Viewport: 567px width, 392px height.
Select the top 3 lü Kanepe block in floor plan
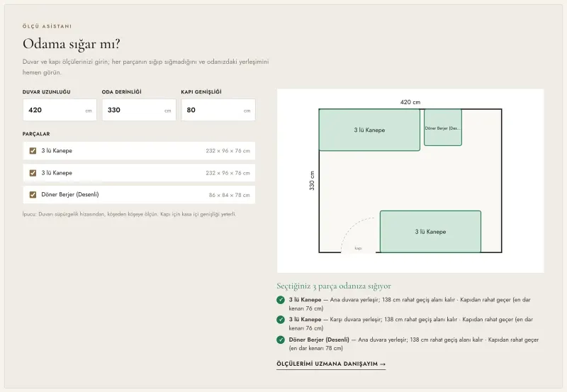(x=369, y=130)
